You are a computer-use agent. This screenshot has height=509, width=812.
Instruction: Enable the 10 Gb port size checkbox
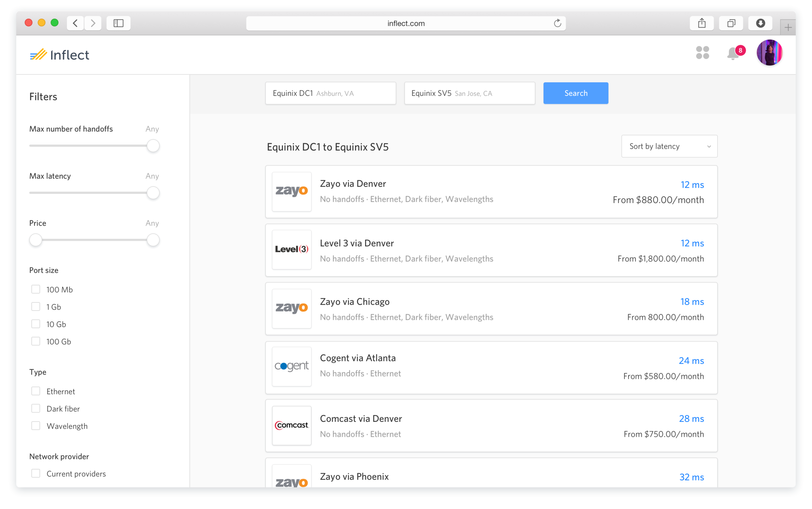coord(36,324)
